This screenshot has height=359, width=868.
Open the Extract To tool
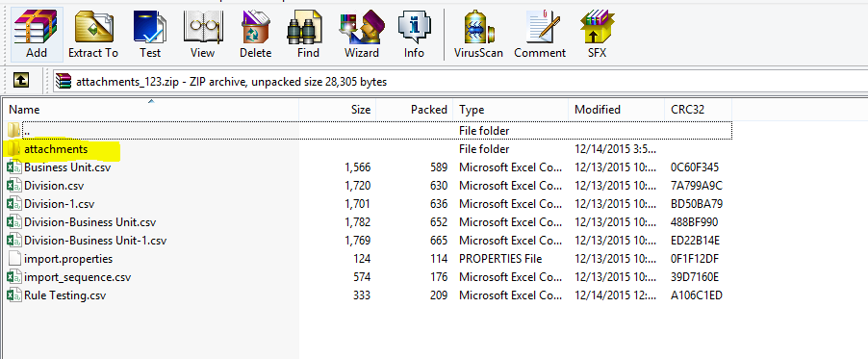(93, 35)
